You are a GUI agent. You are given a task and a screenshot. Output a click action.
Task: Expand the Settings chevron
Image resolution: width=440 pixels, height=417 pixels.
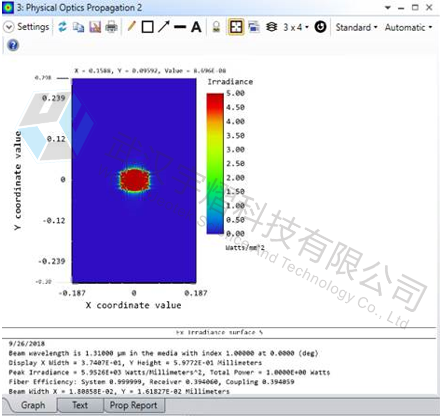[x=8, y=27]
